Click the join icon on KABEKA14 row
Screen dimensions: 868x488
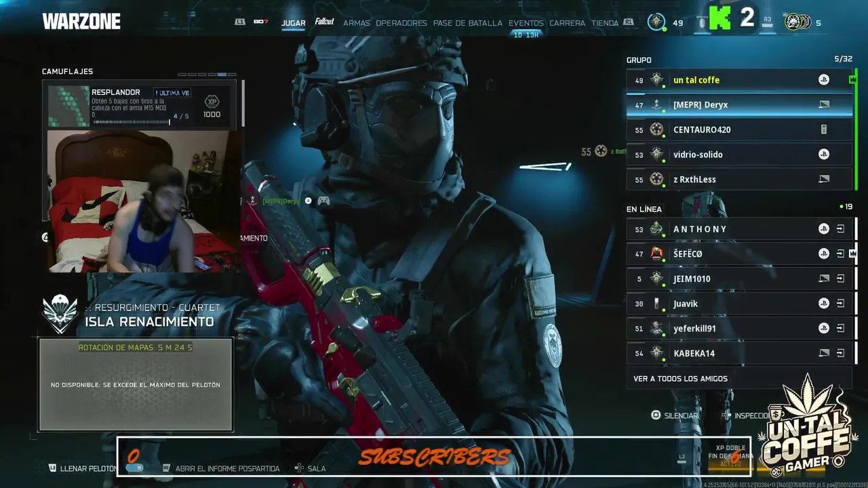[x=840, y=353]
